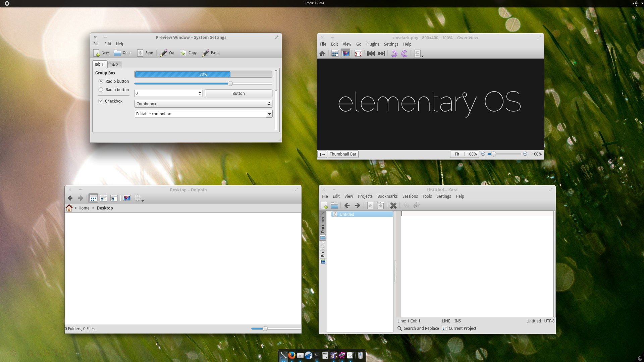644x362 pixels.
Task: Click the Fit zoom button
Action: [x=457, y=154]
